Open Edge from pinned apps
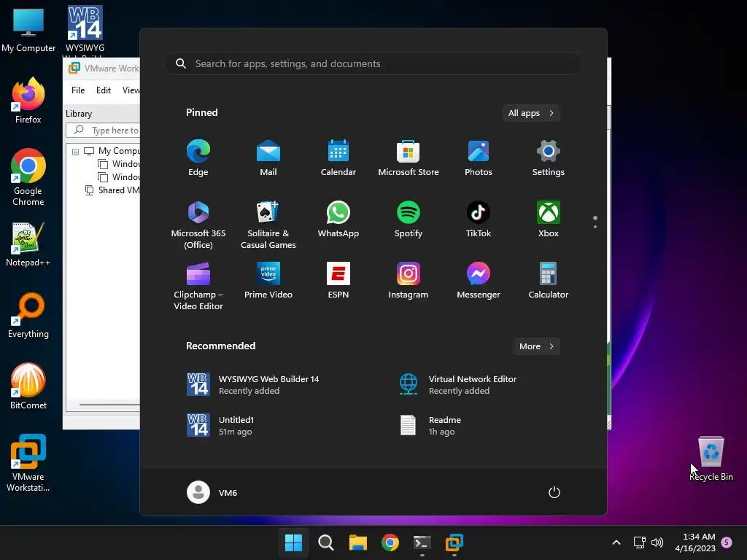 coord(198,158)
